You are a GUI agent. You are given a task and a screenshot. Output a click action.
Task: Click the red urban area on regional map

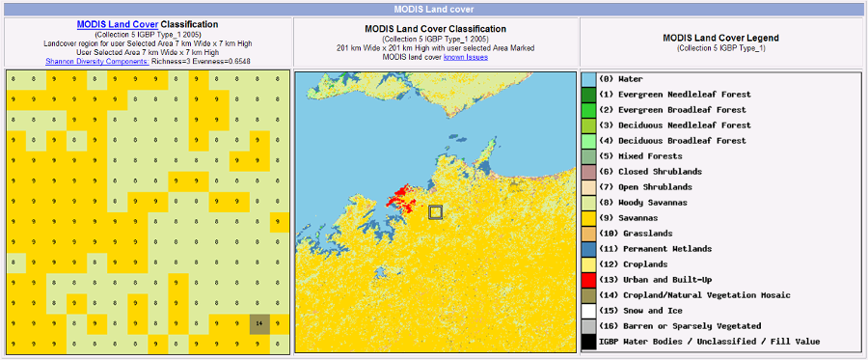(403, 198)
